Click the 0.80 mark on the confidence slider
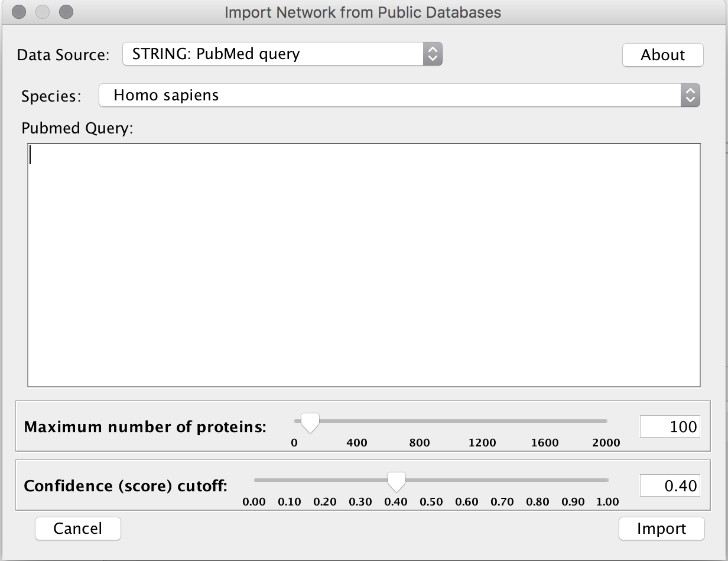 click(538, 502)
